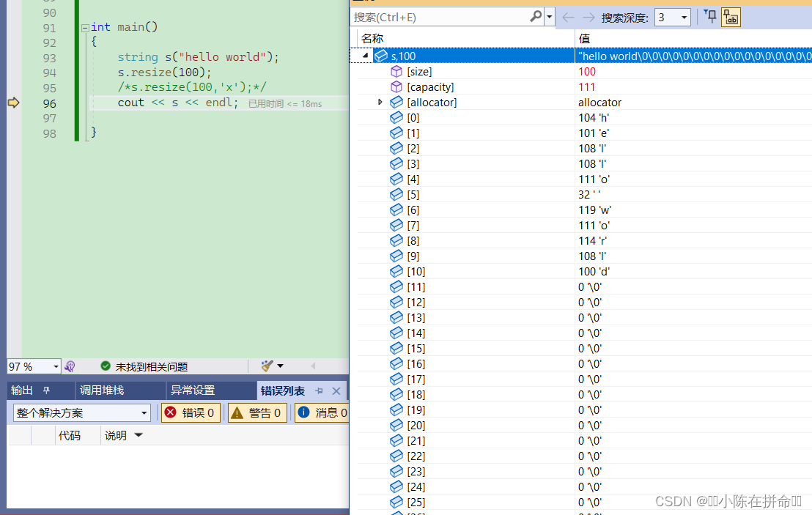Click the pin icon on the 输出 tab
Screen dimensions: 812x515
coord(47,390)
